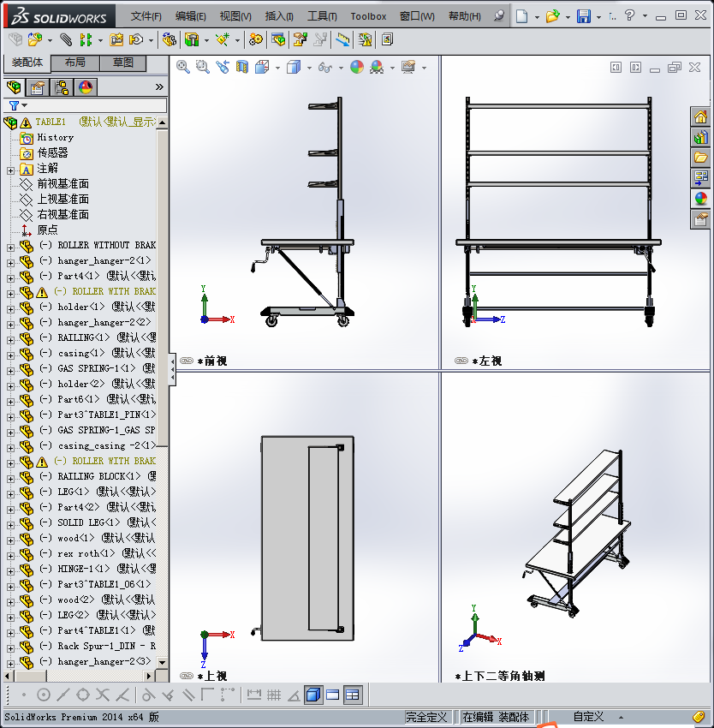Screen dimensions: 714x728
Task: Click the Display Style cube icon
Action: pyautogui.click(x=294, y=68)
